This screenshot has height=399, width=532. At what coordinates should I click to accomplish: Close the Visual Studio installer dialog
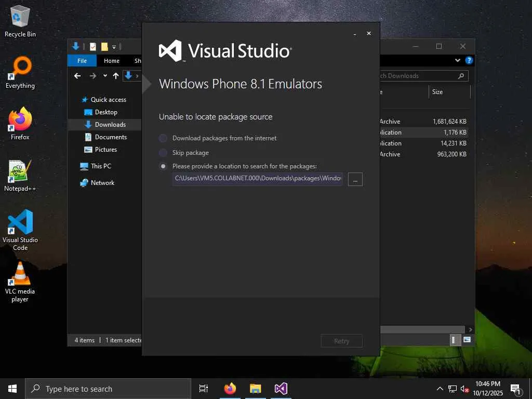click(x=369, y=33)
